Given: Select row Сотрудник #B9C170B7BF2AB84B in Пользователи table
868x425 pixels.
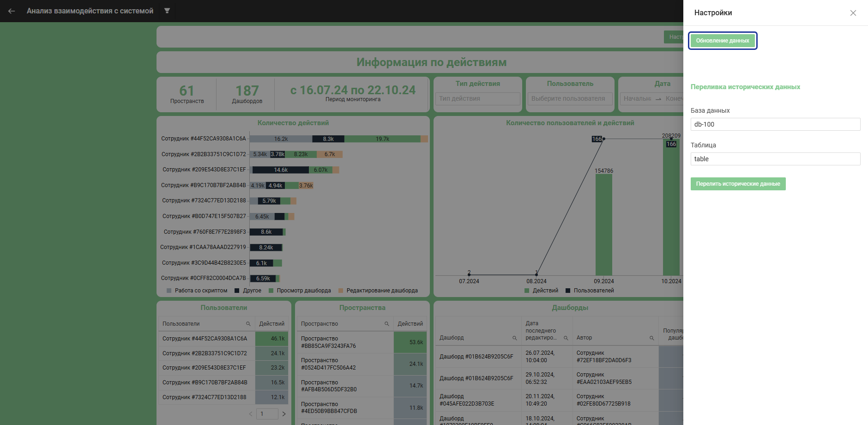Looking at the screenshot, I should pos(223,382).
